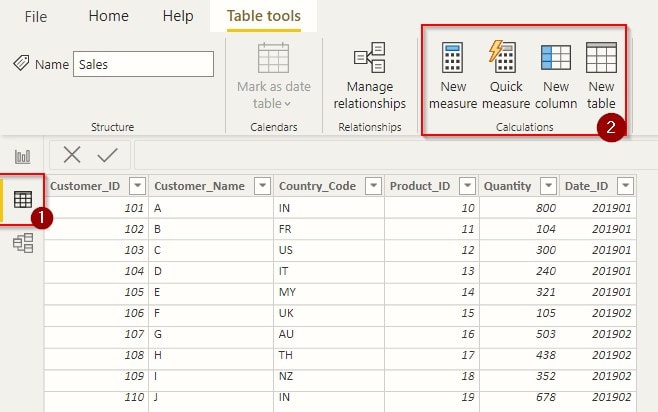Click the Quick measure lightning icon
658x412 pixels.
tap(502, 57)
